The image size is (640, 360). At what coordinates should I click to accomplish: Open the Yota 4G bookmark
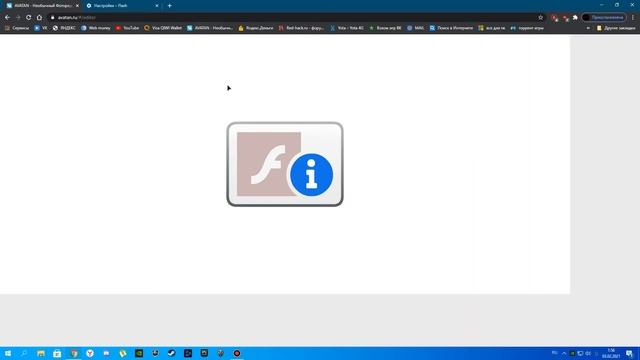[x=347, y=28]
